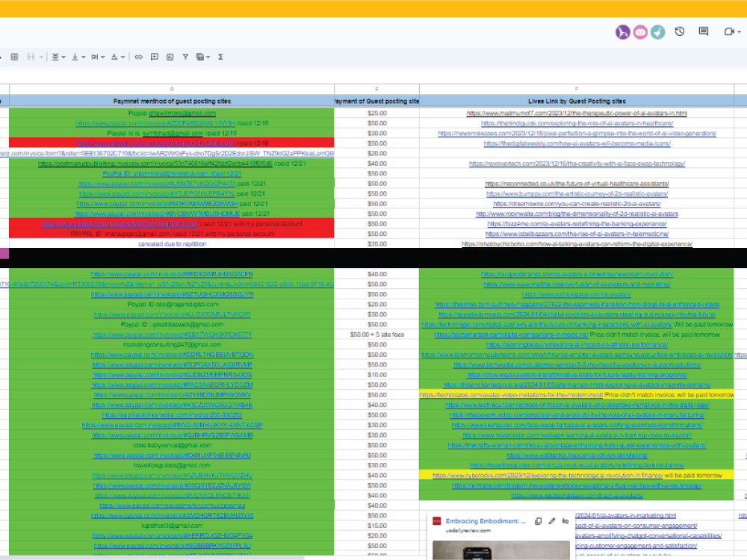Viewport: 747px width, 560px height.
Task: Click the link preview thumbnail image
Action: tap(501, 550)
